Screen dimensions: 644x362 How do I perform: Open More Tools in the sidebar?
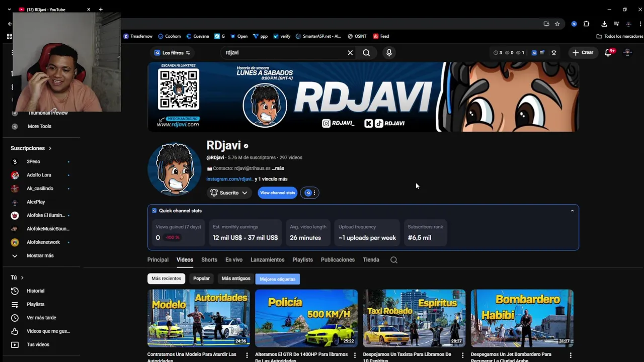pos(40,126)
